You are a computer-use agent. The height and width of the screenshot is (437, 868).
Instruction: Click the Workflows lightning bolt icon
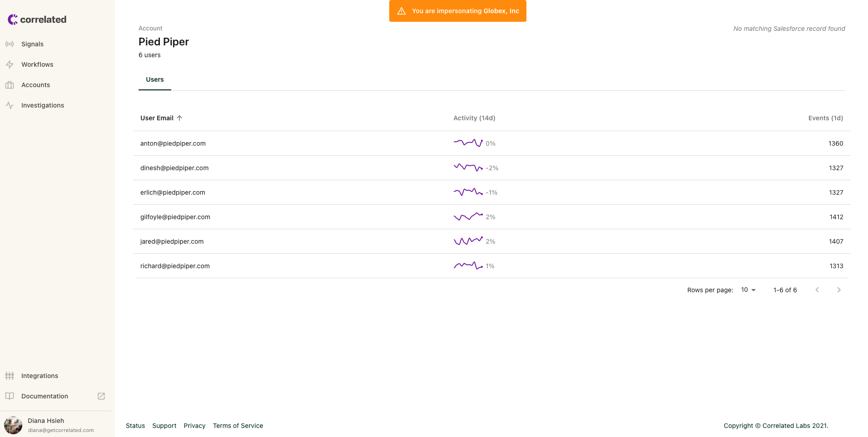point(10,64)
